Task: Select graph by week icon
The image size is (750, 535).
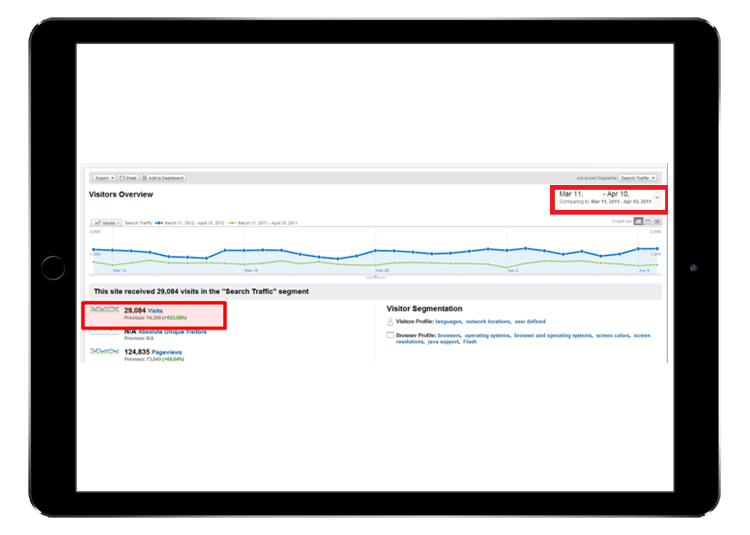Action: (648, 221)
